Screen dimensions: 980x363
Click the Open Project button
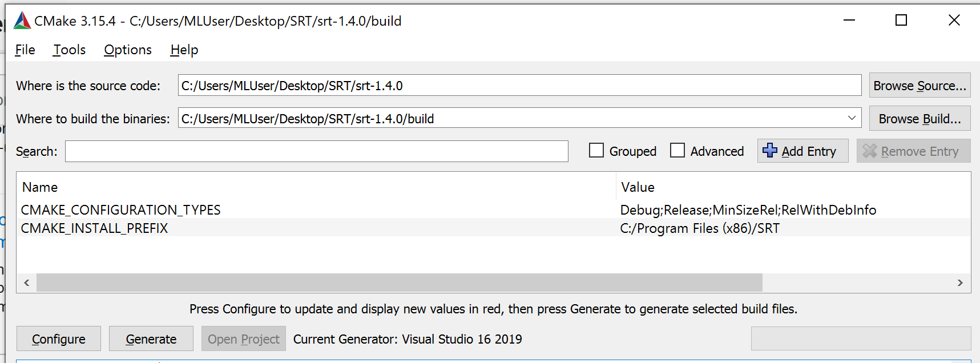coord(244,339)
